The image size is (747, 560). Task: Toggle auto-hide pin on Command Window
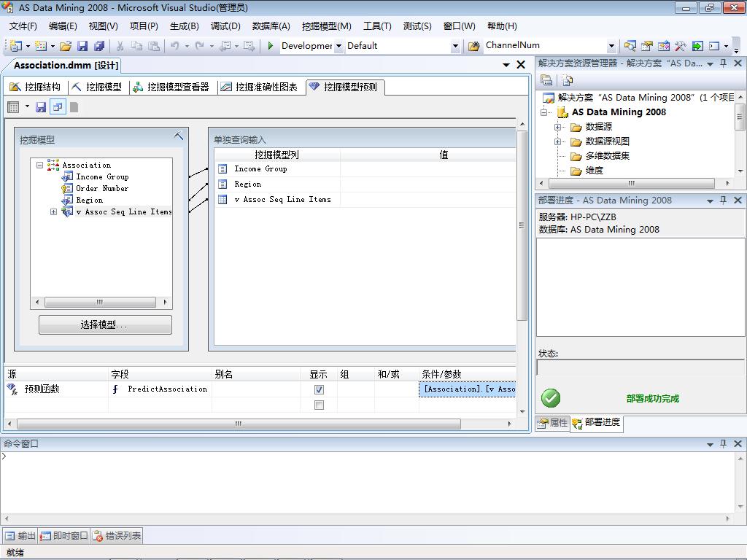(723, 444)
